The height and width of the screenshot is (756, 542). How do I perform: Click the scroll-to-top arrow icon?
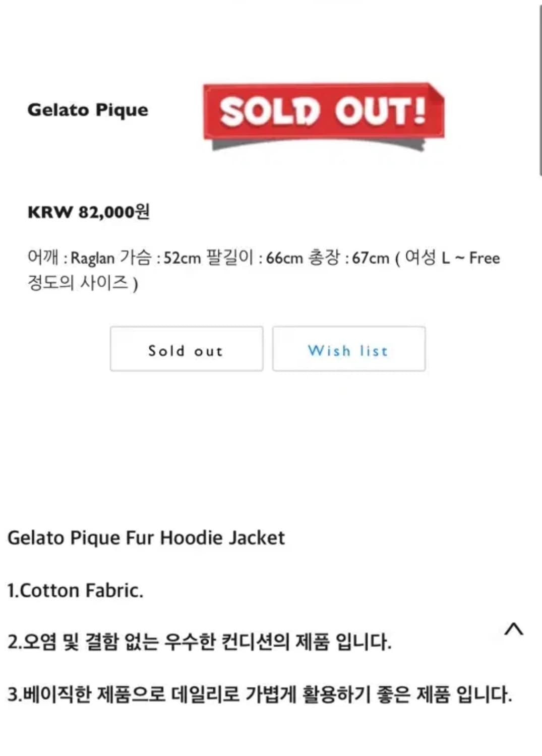[514, 629]
